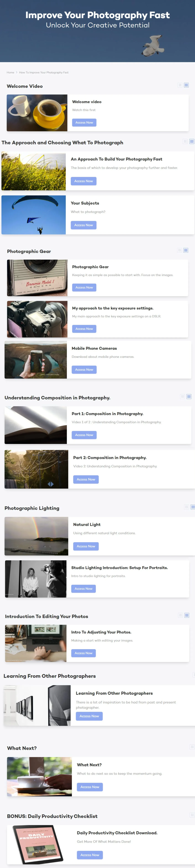Open the Brownie camera Photographic Gear thumbnail
The height and width of the screenshot is (868, 195).
[x=37, y=278]
